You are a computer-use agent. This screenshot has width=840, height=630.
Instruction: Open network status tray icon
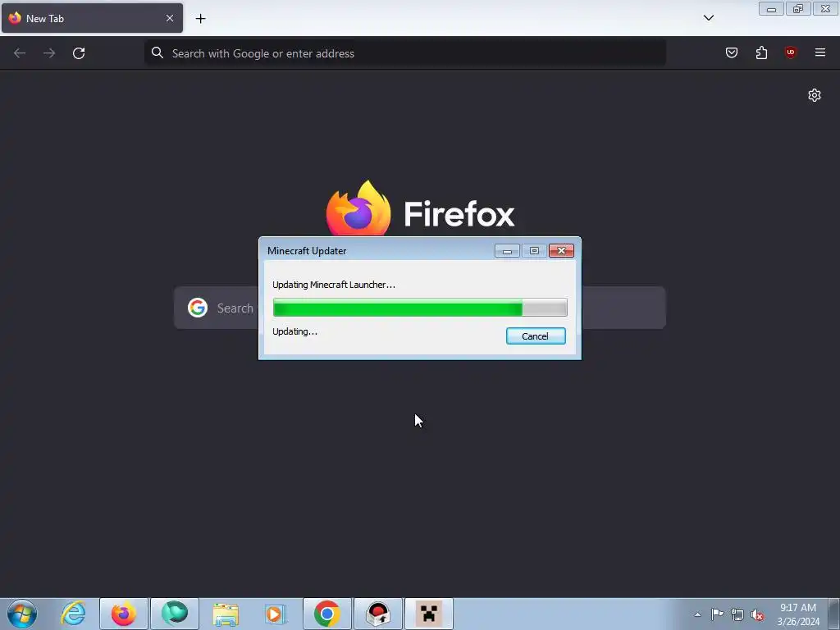[x=737, y=614]
